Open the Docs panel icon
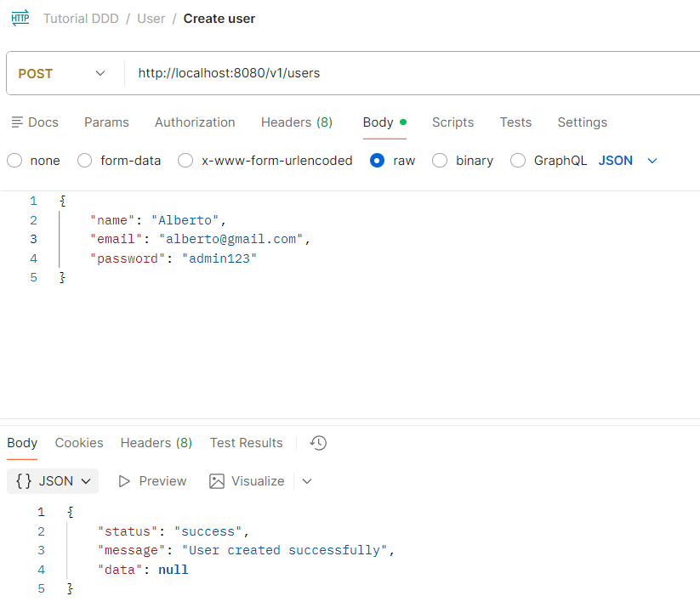Screen dimensions: 700x613 tap(18, 122)
